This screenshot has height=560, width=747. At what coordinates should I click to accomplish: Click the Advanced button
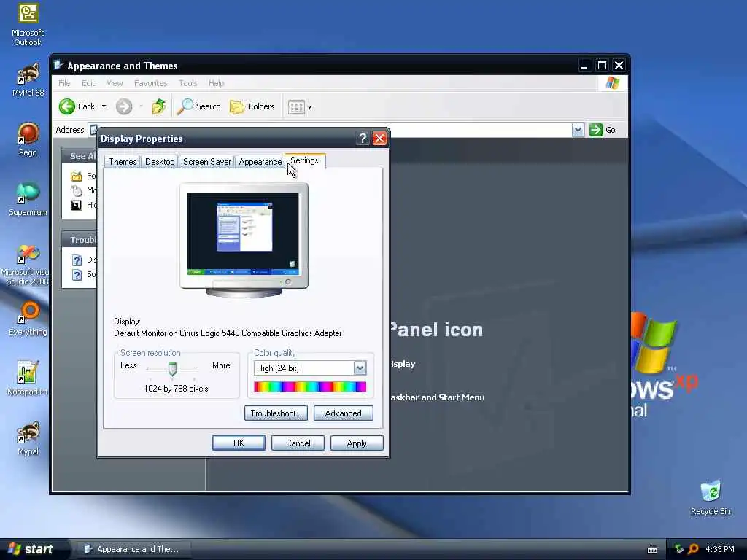click(x=343, y=413)
